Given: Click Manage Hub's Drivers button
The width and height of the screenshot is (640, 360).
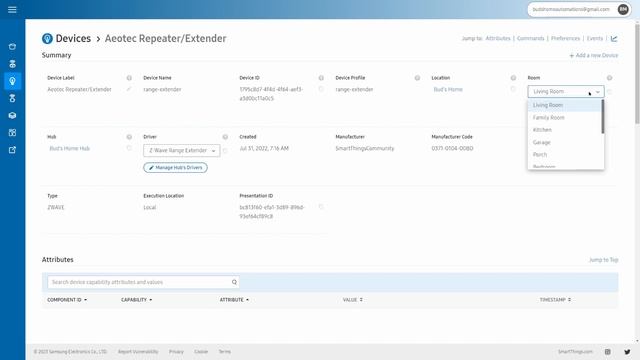Looking at the screenshot, I should click(x=175, y=168).
